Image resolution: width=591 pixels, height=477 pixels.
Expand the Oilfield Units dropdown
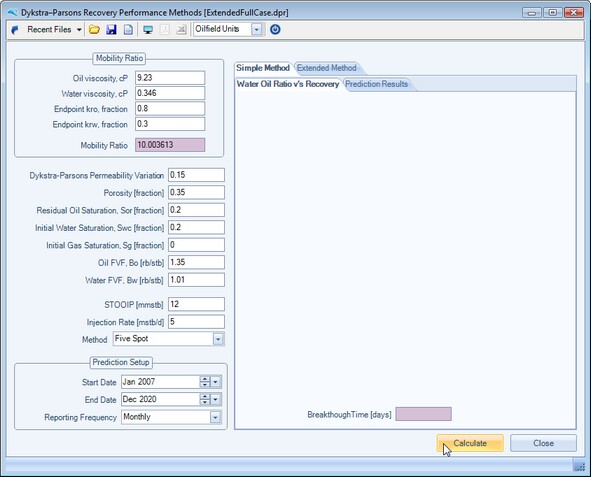coord(256,29)
